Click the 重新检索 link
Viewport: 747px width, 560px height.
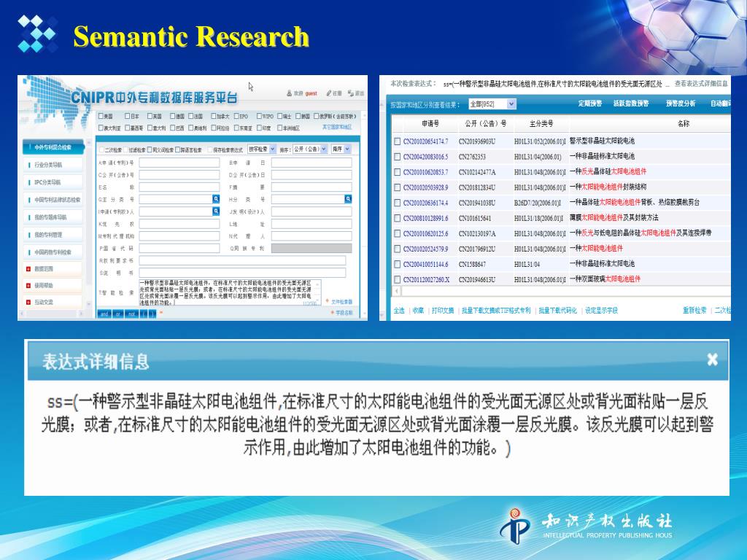pos(694,311)
